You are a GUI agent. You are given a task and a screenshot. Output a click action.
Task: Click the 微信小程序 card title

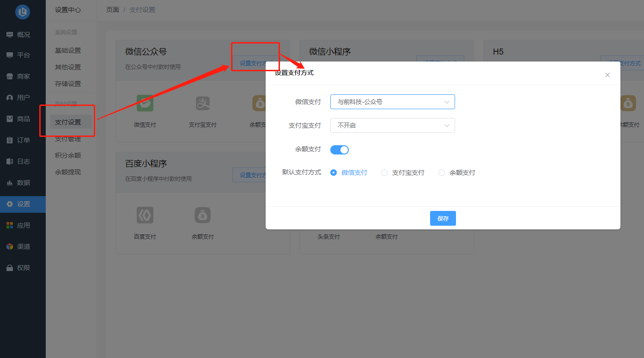tap(330, 52)
